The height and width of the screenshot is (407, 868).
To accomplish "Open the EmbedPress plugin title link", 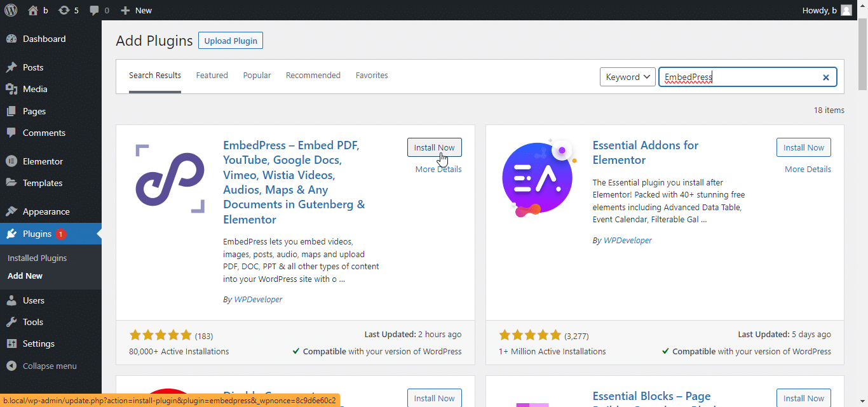I will click(x=294, y=182).
